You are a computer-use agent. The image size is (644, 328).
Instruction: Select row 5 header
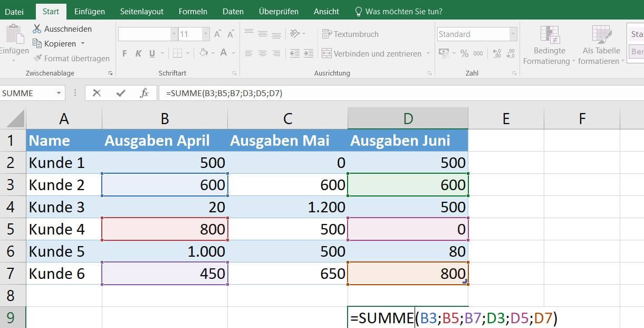pos(13,229)
